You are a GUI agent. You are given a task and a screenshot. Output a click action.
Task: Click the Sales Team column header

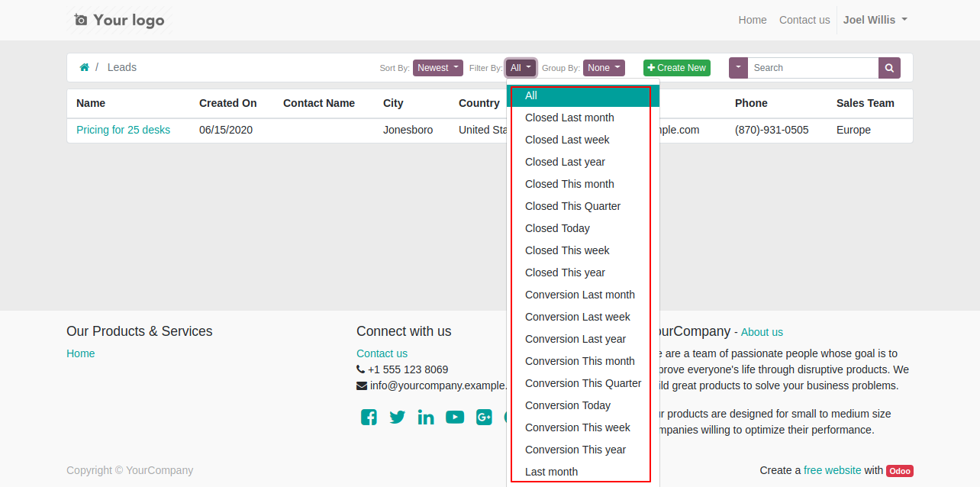[x=866, y=103]
